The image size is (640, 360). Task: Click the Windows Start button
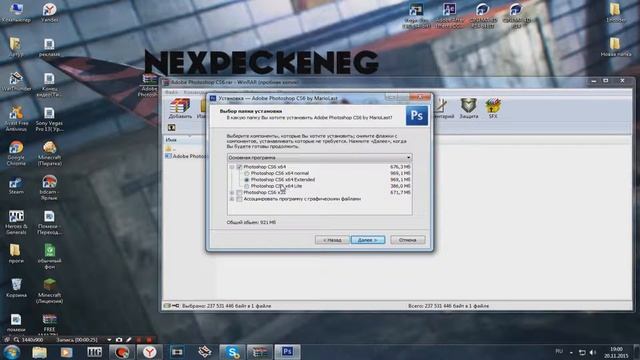click(x=12, y=352)
